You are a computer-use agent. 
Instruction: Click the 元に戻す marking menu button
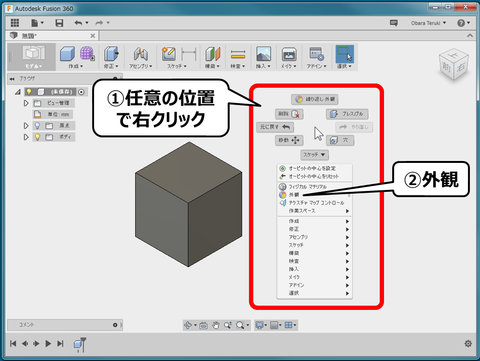point(275,127)
